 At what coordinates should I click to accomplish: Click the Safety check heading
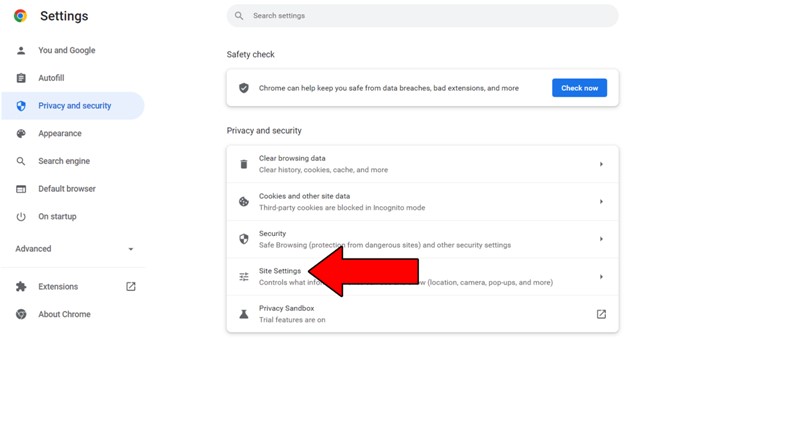click(x=251, y=54)
